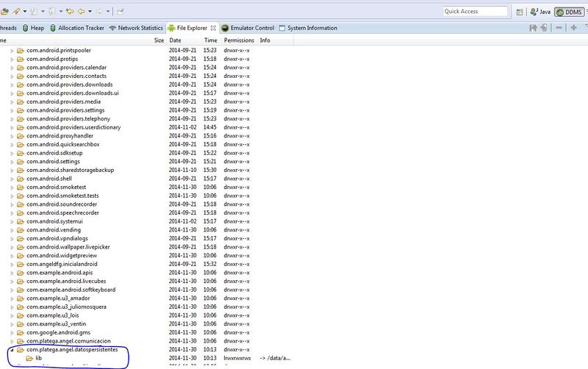Click the Back navigation arrow icon

(x=81, y=12)
